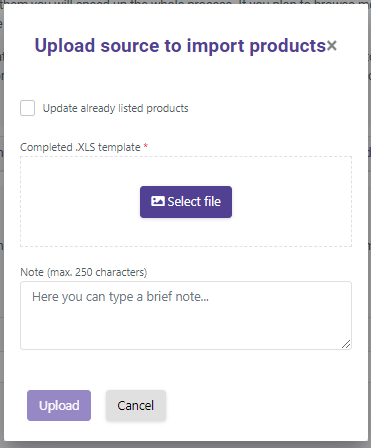Click the 'Note (max. 250 characters)' label

coord(84,272)
